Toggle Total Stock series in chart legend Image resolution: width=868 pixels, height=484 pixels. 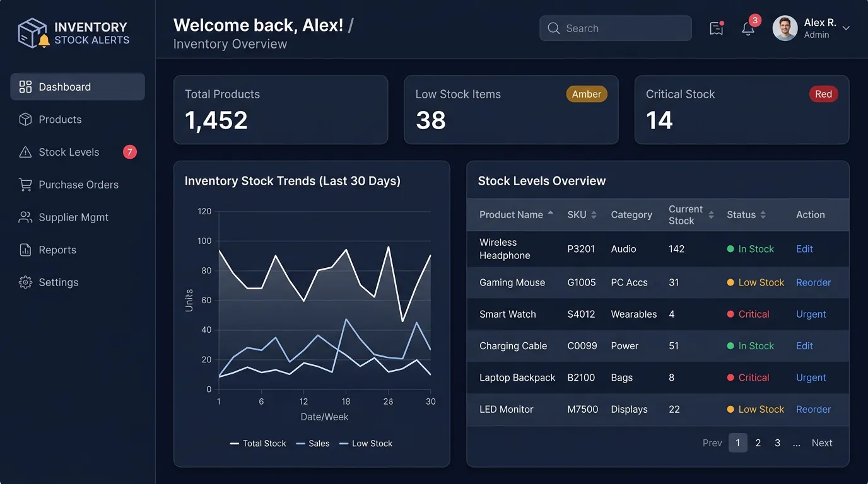pos(258,444)
